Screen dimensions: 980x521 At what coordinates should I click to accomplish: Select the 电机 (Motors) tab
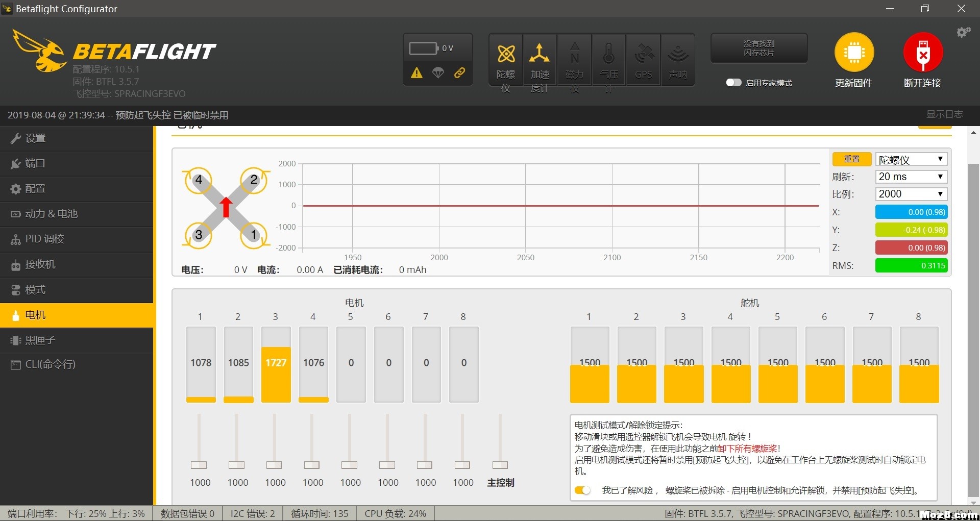click(77, 315)
